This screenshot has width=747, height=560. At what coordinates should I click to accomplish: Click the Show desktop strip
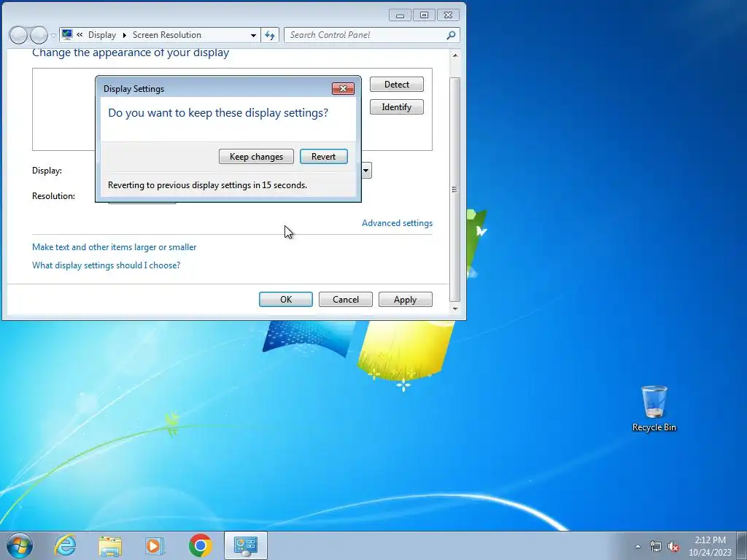743,545
